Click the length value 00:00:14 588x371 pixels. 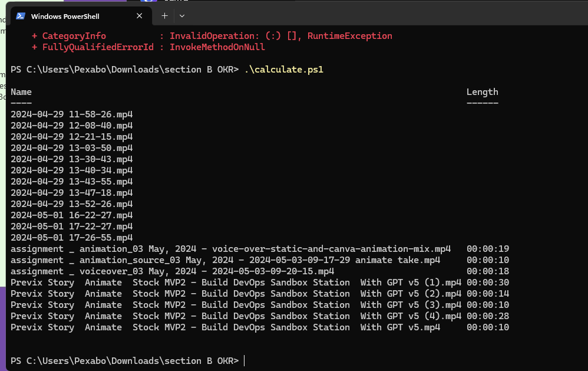point(488,294)
